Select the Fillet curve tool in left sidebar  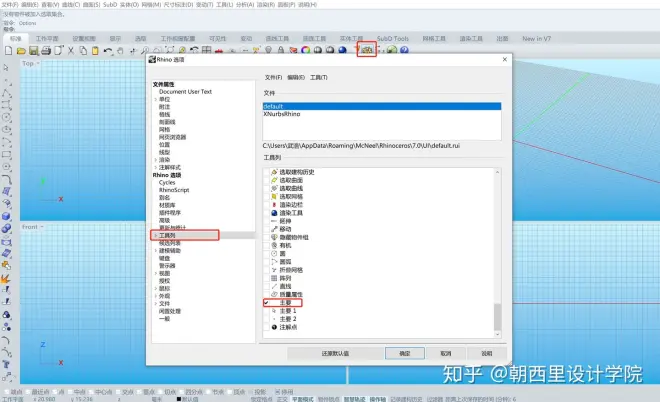point(6,179)
